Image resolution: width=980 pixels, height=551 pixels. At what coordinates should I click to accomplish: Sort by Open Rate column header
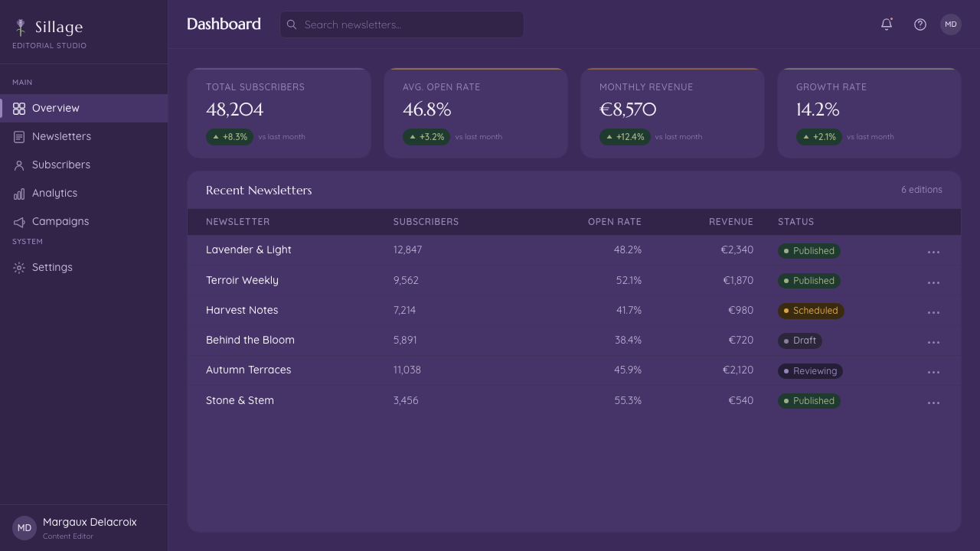(x=615, y=222)
